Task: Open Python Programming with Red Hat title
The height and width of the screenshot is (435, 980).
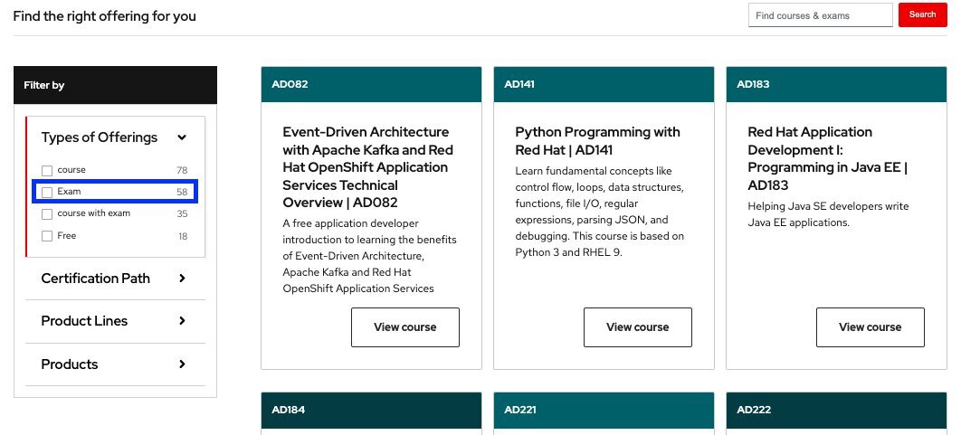Action: pyautogui.click(x=597, y=140)
